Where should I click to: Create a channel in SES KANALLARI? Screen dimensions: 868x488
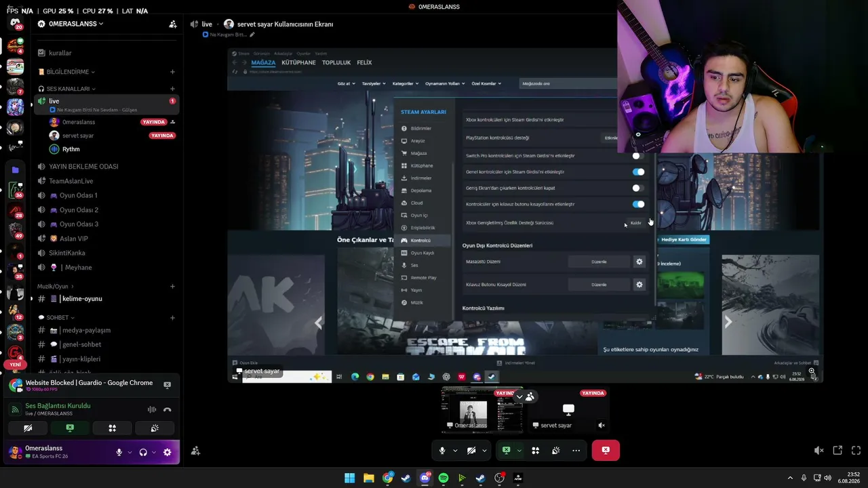coord(172,89)
